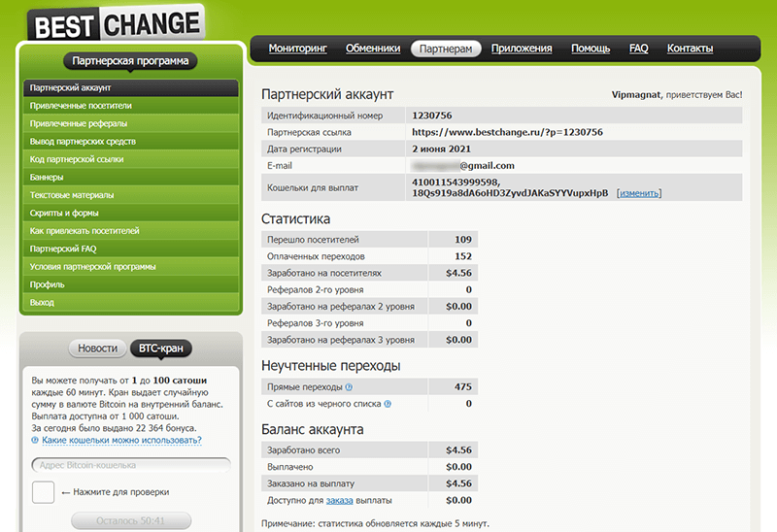
Task: Click partner link https://www.bestchange.ru/?p=1230756
Action: (507, 132)
